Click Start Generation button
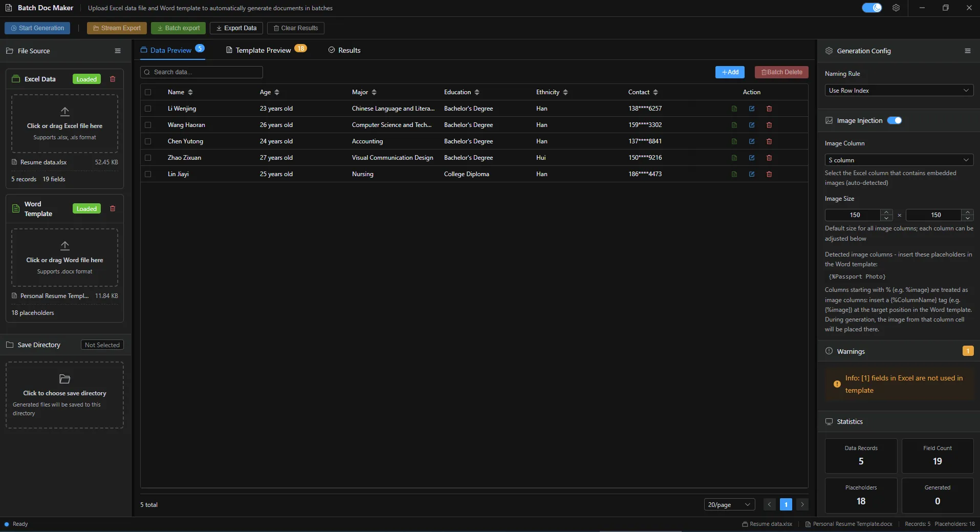 tap(38, 28)
